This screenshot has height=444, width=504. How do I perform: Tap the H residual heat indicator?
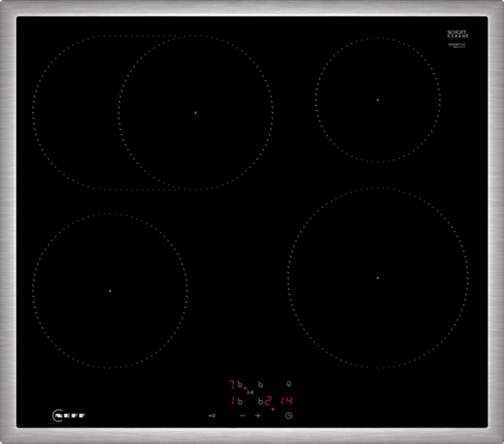click(x=250, y=392)
